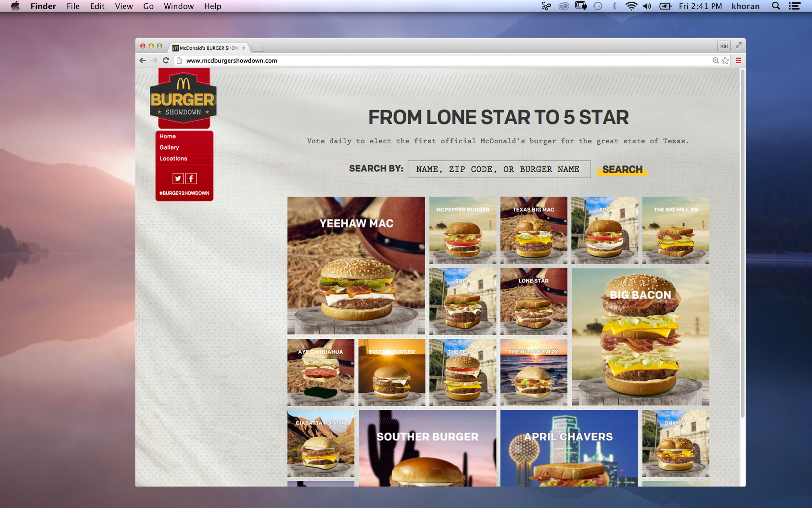Select the McDonald's BURGER SHOW tab
This screenshot has width=812, height=508.
point(208,48)
